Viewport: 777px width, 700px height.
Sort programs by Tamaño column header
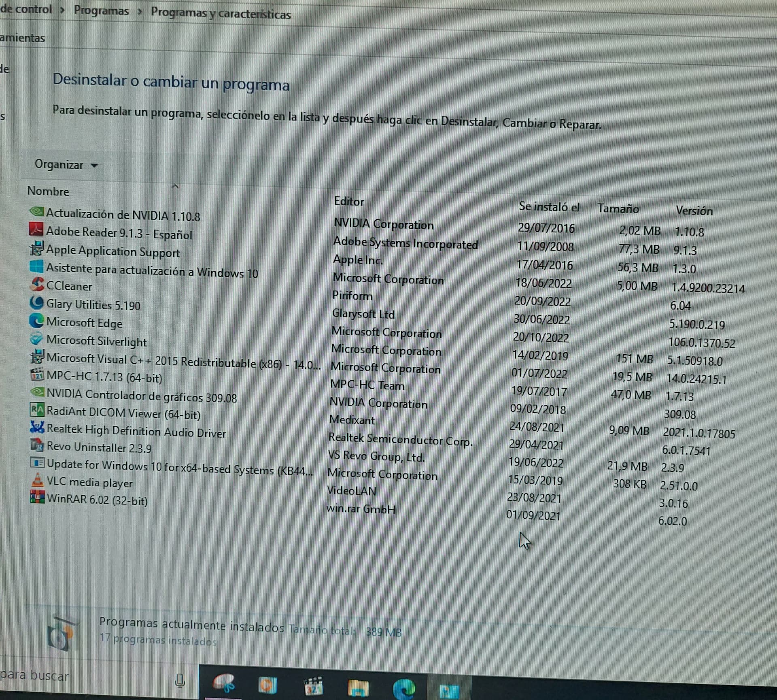pos(618,209)
